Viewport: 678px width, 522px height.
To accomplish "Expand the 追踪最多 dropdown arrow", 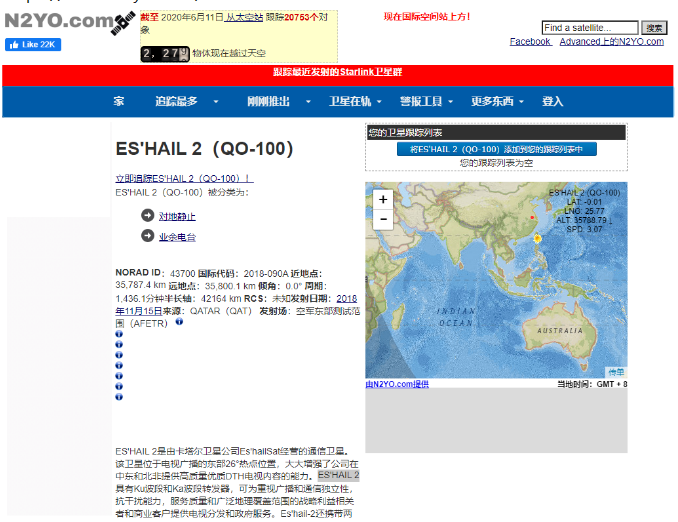I will (x=216, y=102).
